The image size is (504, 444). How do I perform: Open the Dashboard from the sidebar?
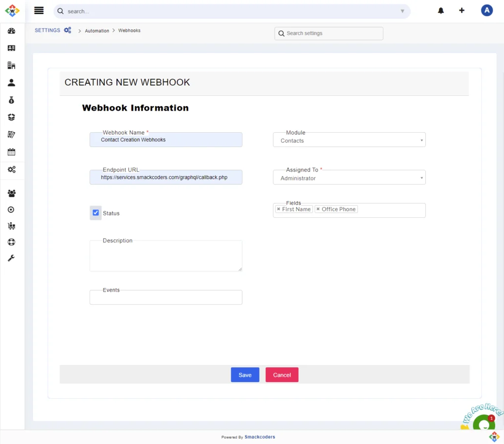click(12, 30)
